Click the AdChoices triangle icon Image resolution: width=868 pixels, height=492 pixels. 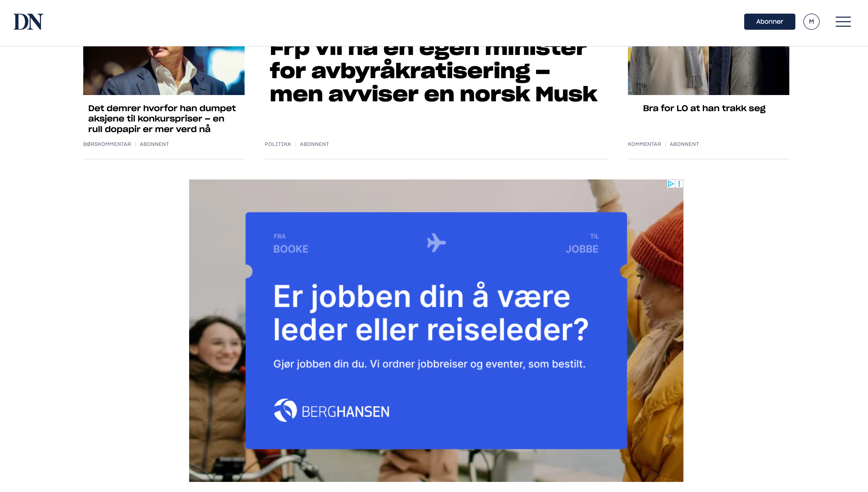point(671,184)
